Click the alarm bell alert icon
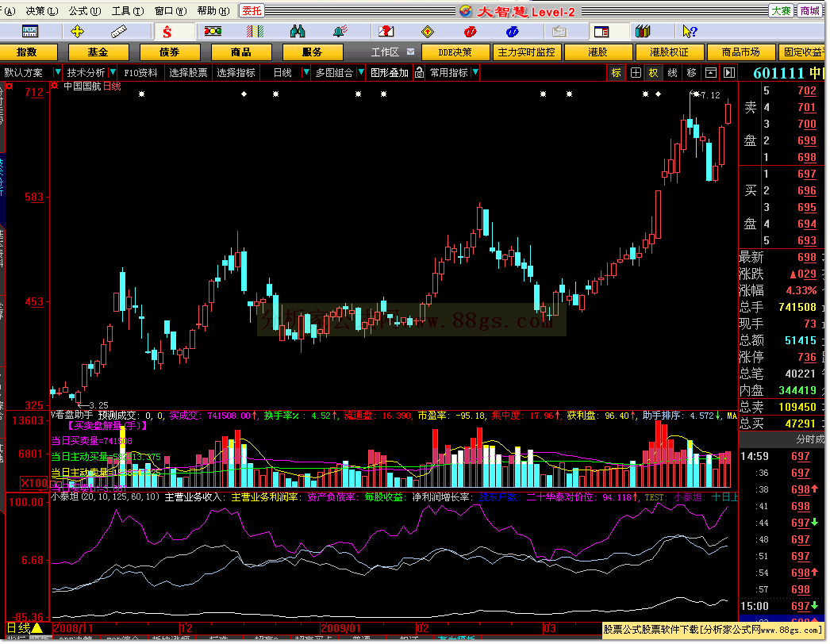 pyautogui.click(x=340, y=31)
